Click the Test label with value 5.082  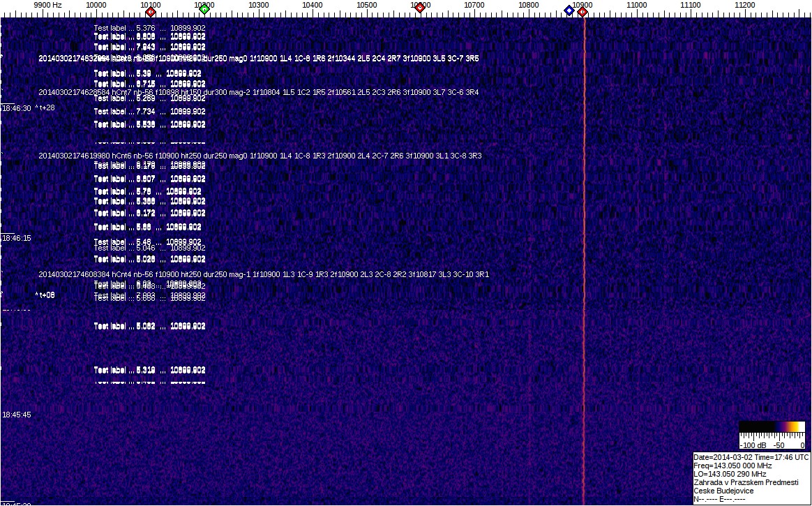point(149,326)
